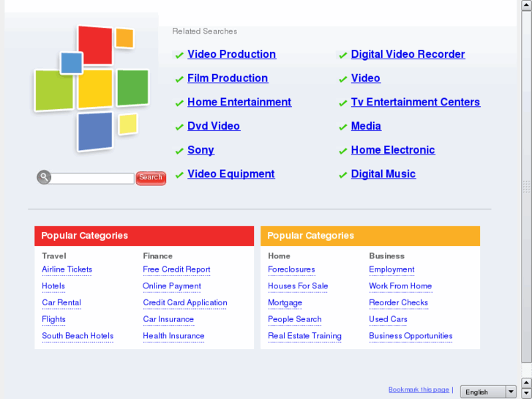Open the Hotels category link

tap(53, 286)
